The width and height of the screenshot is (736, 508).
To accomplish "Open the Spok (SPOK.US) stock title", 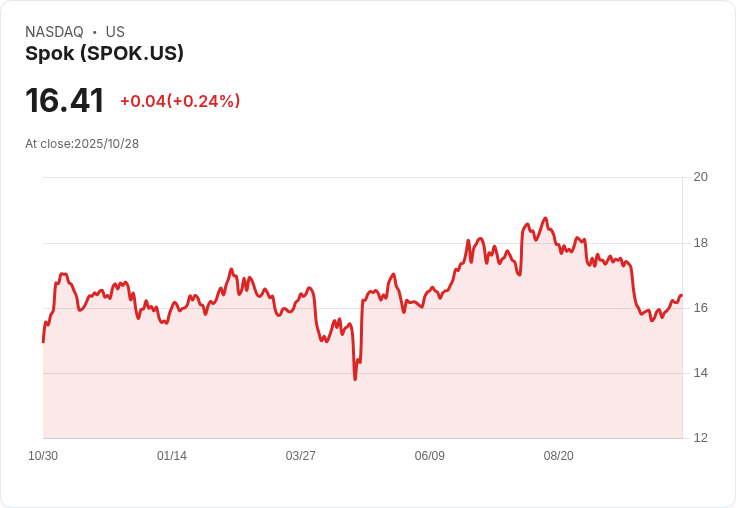I will [104, 54].
